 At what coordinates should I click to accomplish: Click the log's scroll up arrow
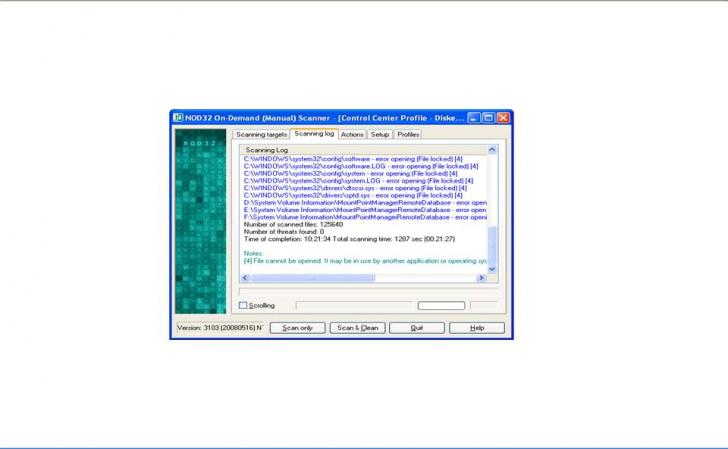coord(492,150)
